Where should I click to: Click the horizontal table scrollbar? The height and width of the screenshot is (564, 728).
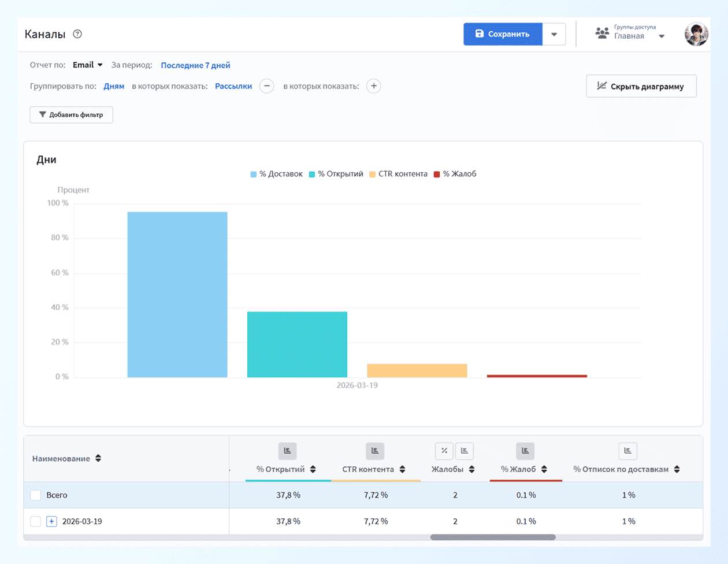click(493, 537)
